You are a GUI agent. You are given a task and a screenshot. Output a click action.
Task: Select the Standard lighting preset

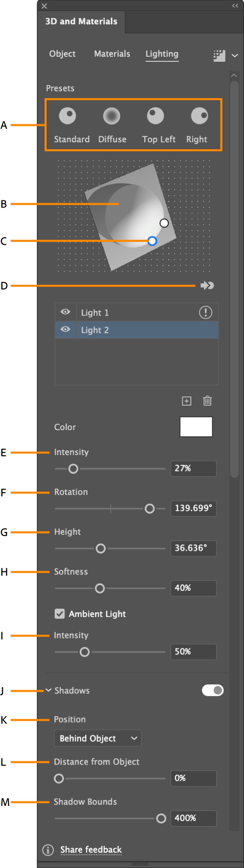68,116
